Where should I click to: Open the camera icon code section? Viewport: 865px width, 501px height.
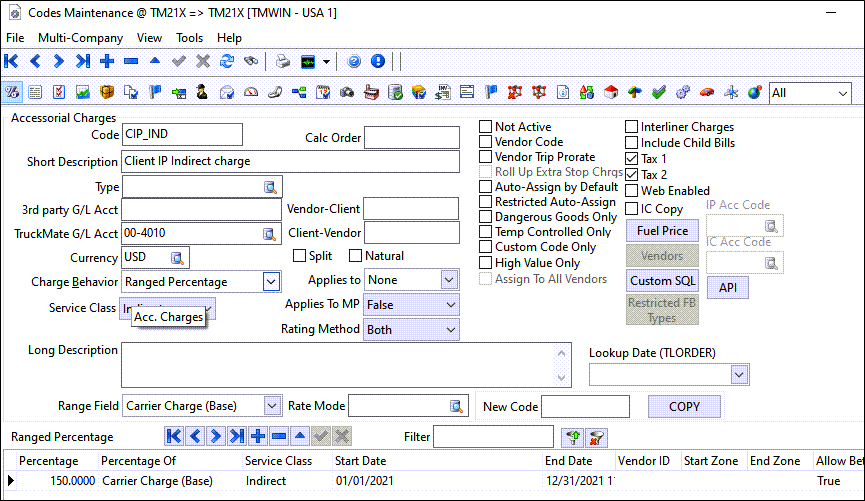click(x=347, y=93)
